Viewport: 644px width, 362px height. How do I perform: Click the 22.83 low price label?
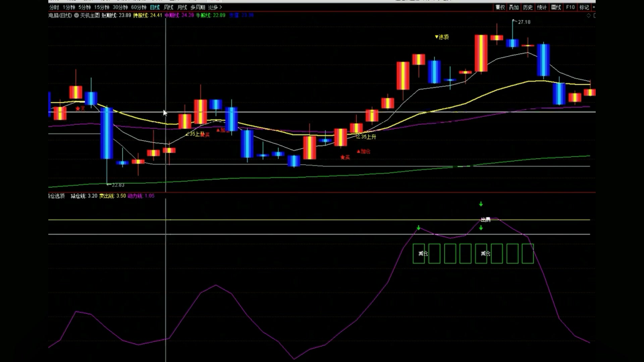118,185
